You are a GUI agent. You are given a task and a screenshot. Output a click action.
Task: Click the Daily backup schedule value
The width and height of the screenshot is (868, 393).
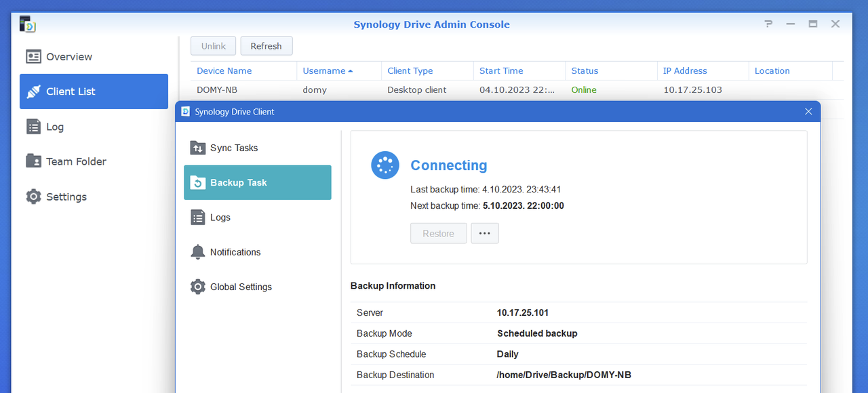(x=508, y=354)
